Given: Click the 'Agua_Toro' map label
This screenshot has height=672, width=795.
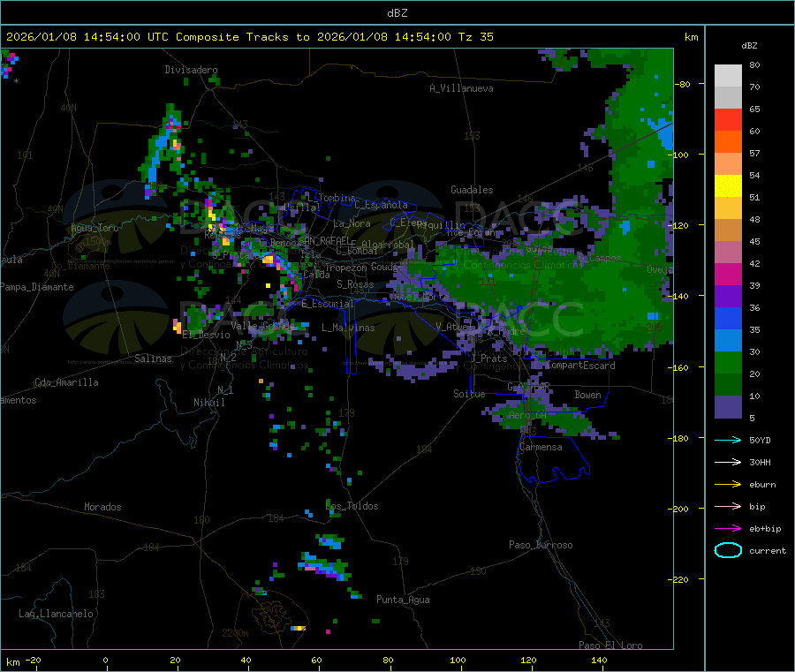Looking at the screenshot, I should (x=95, y=228).
